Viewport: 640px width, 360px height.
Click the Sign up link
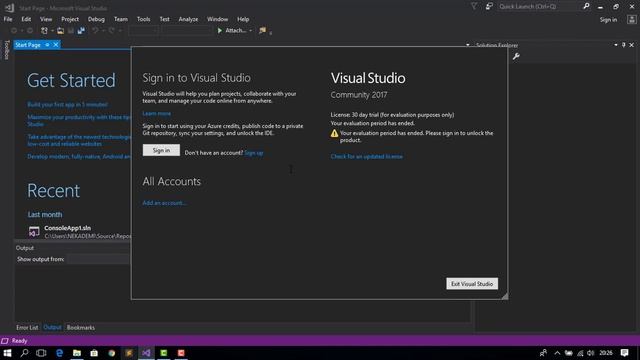pyautogui.click(x=253, y=153)
